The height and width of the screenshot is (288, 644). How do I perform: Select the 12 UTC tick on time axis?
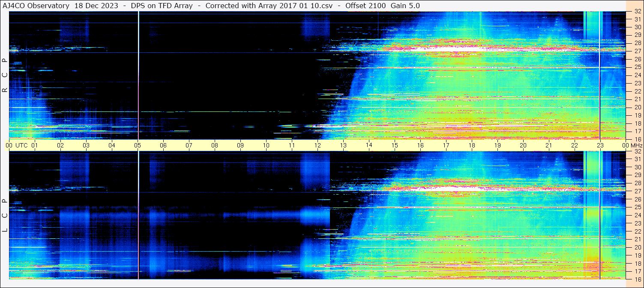tap(318, 145)
